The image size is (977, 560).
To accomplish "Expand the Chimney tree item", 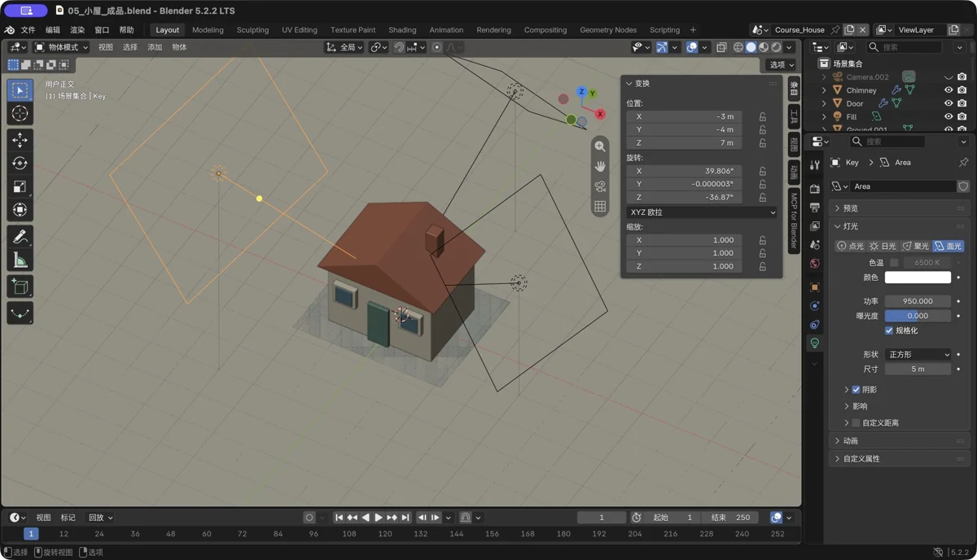I will coord(824,90).
